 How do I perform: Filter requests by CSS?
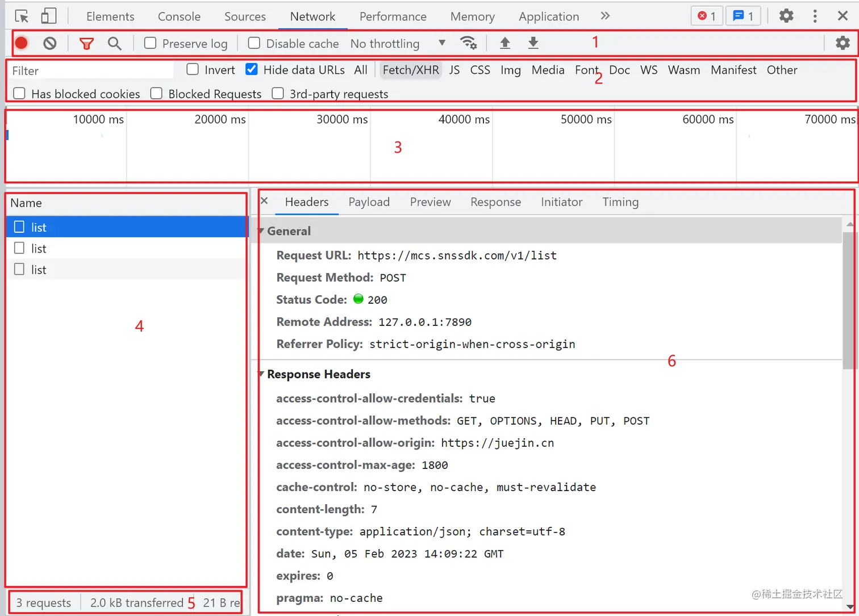tap(479, 70)
